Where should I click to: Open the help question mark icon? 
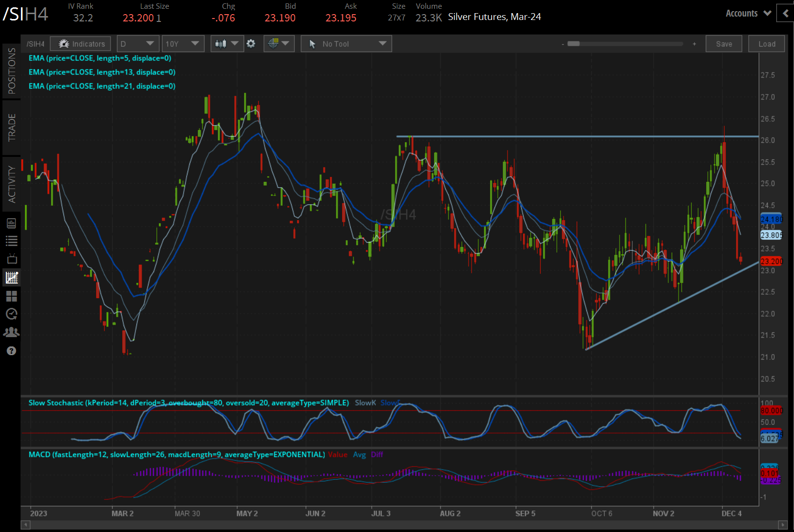[12, 351]
